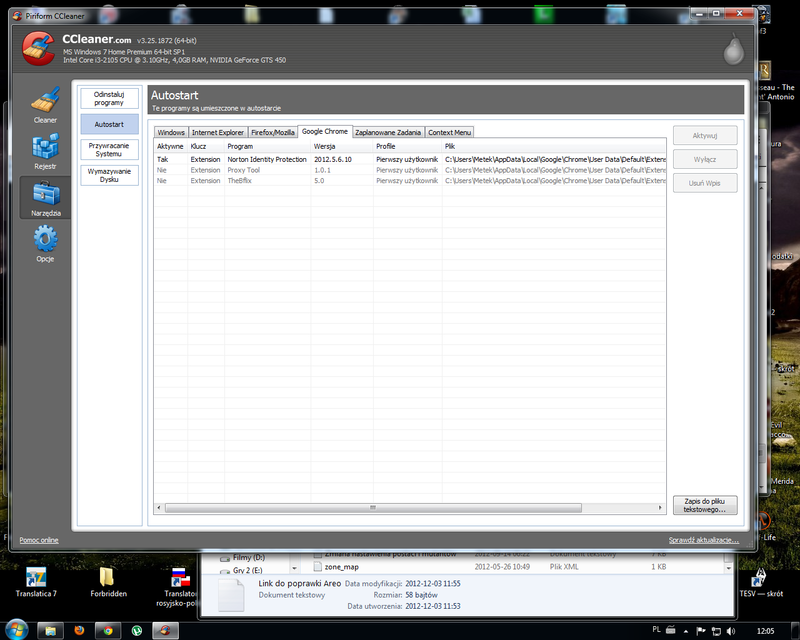Viewport: 800px width, 640px height.
Task: Open Odinstaluj programy tool
Action: pos(109,98)
